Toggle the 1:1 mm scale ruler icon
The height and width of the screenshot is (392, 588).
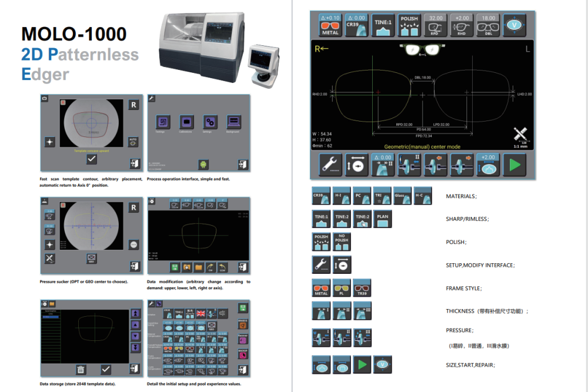pyautogui.click(x=521, y=136)
